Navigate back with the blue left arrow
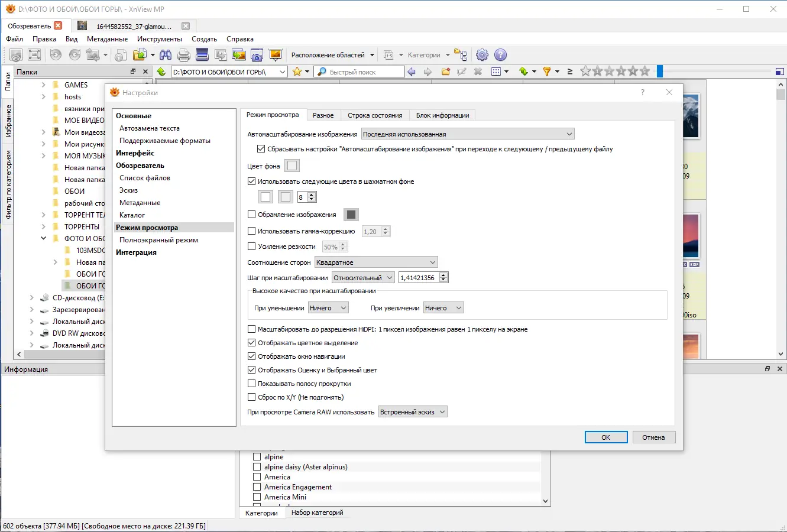The image size is (787, 532). click(x=412, y=72)
